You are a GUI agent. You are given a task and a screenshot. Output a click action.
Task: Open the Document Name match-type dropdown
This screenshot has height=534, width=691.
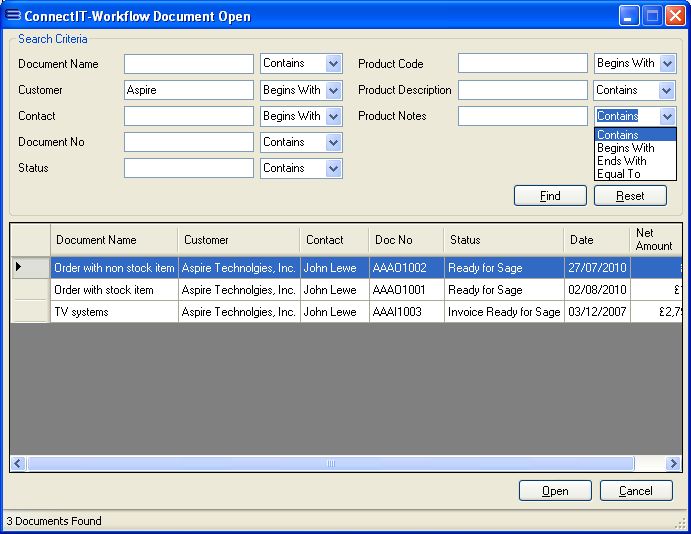(x=334, y=64)
